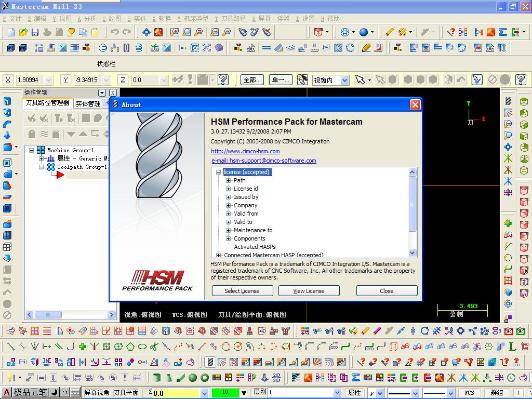532x399 pixels.
Task: Open the 帮助 Help menu
Action: click(330, 19)
